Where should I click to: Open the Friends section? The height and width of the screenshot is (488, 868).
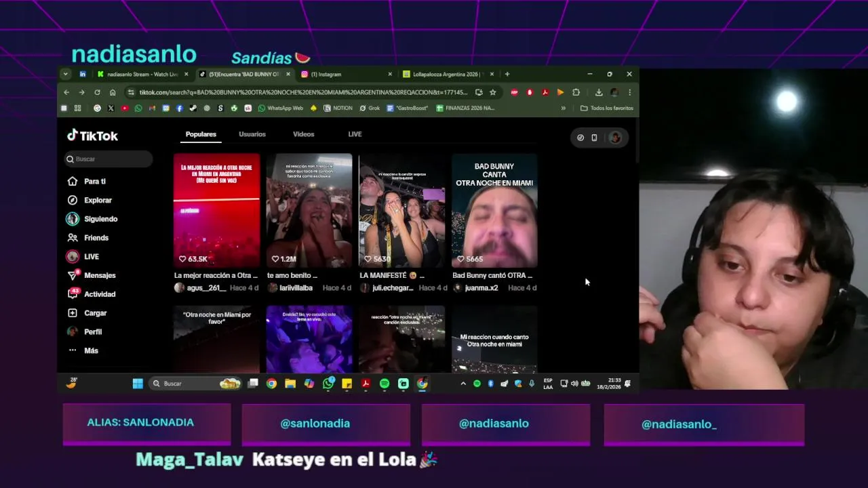[87, 238]
